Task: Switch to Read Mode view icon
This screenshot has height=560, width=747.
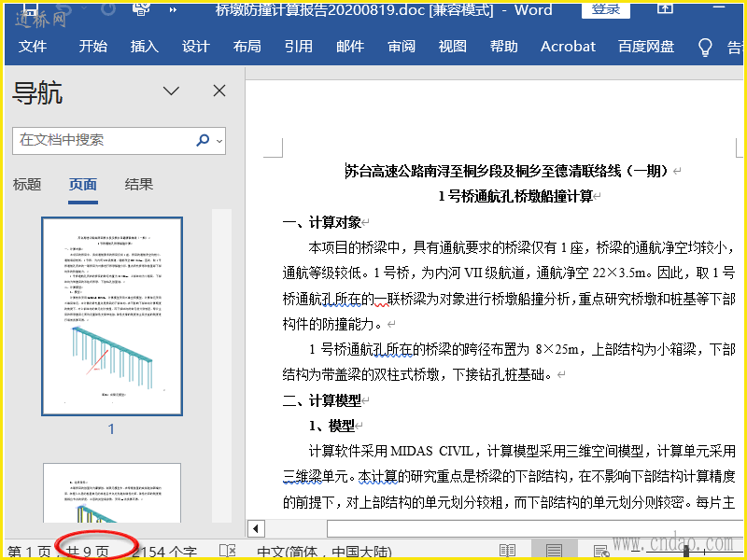Action: click(507, 551)
